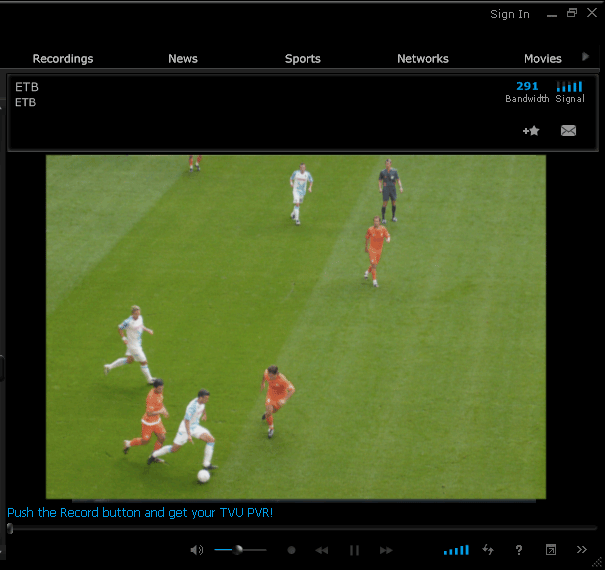Open help with the question mark
This screenshot has height=570, width=605.
pos(518,550)
